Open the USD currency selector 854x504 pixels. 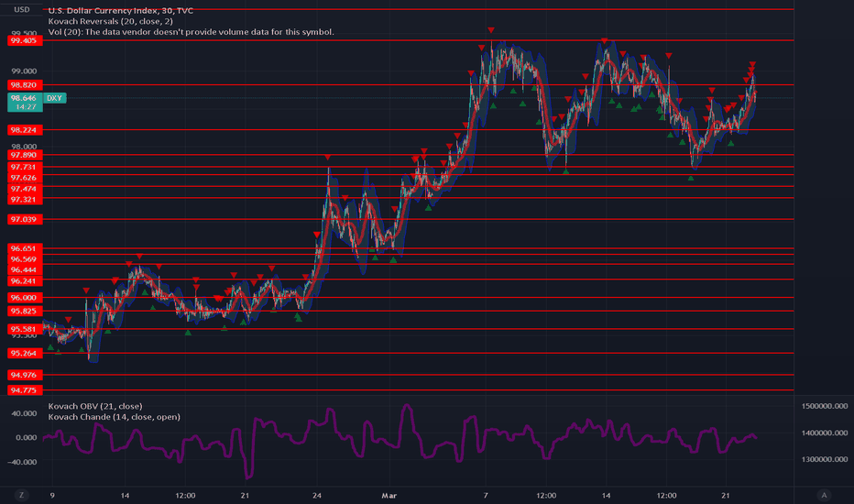(x=22, y=9)
